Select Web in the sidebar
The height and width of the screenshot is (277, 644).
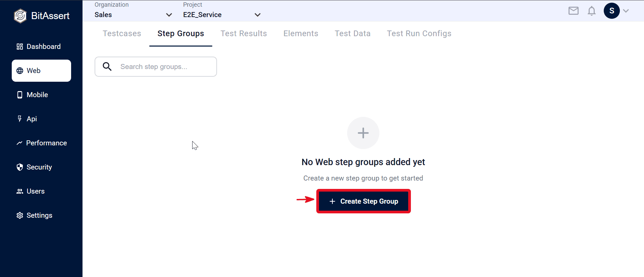click(x=41, y=71)
